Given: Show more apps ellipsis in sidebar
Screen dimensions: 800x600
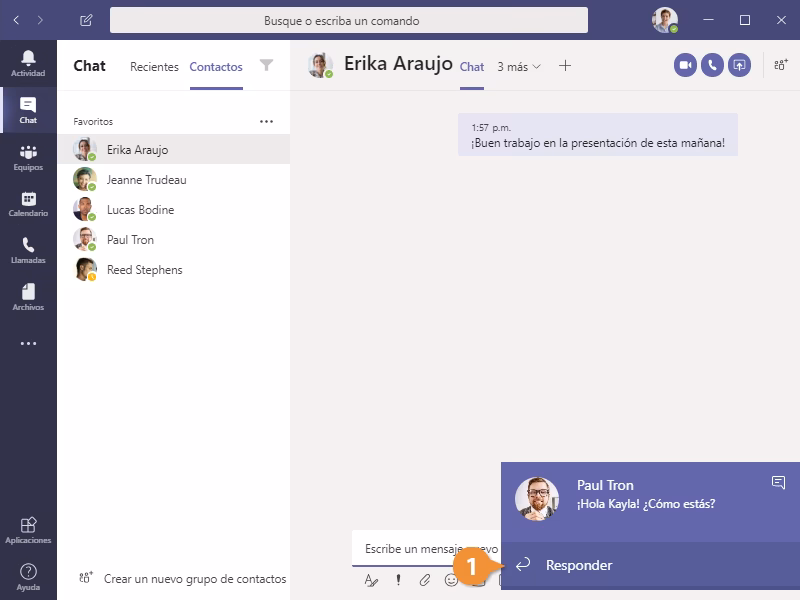Looking at the screenshot, I should (28, 343).
